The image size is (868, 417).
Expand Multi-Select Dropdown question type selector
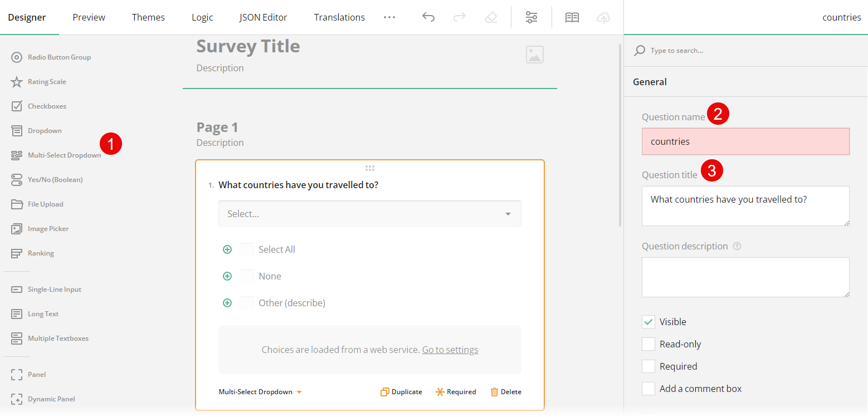[x=260, y=392]
